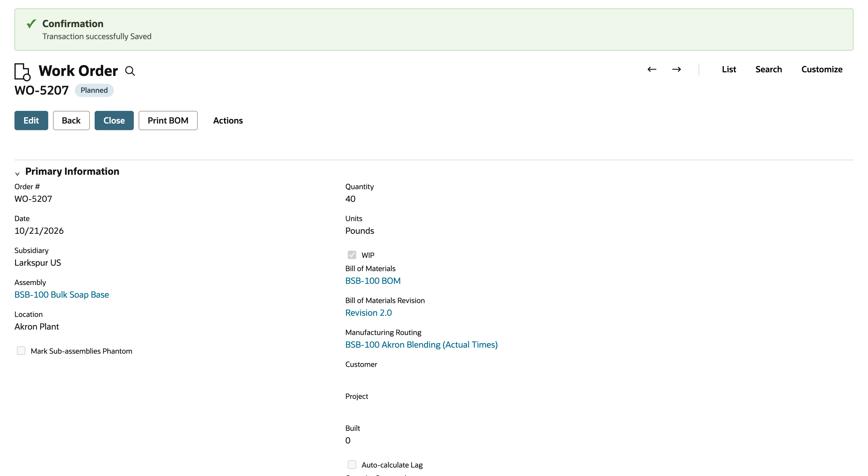Enable the Auto-calculate Lag checkbox
This screenshot has height=476, width=868.
(x=352, y=465)
